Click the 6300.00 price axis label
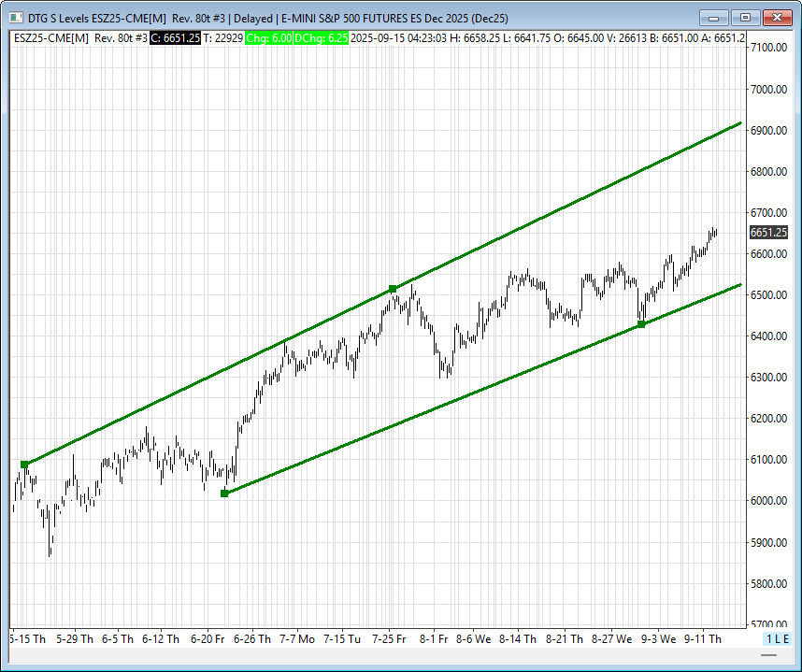This screenshot has height=672, width=802. click(768, 378)
